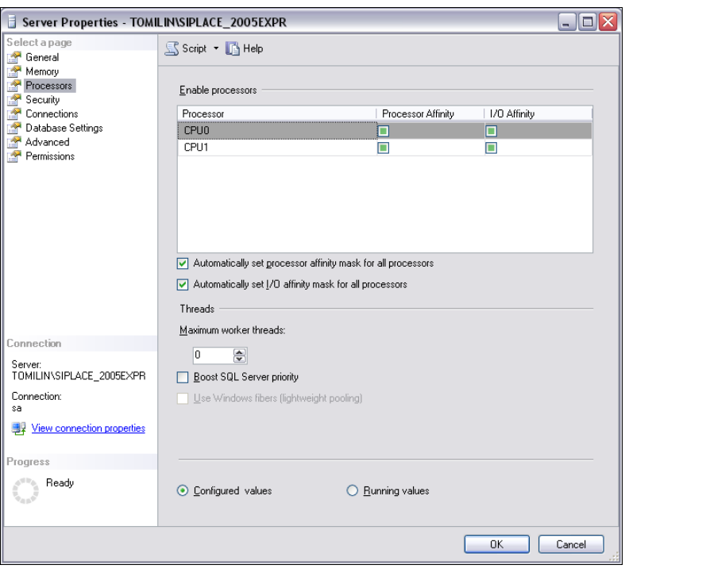Uncheck automatically set processor affinity mask
The height and width of the screenshot is (588, 710).
coord(183,263)
